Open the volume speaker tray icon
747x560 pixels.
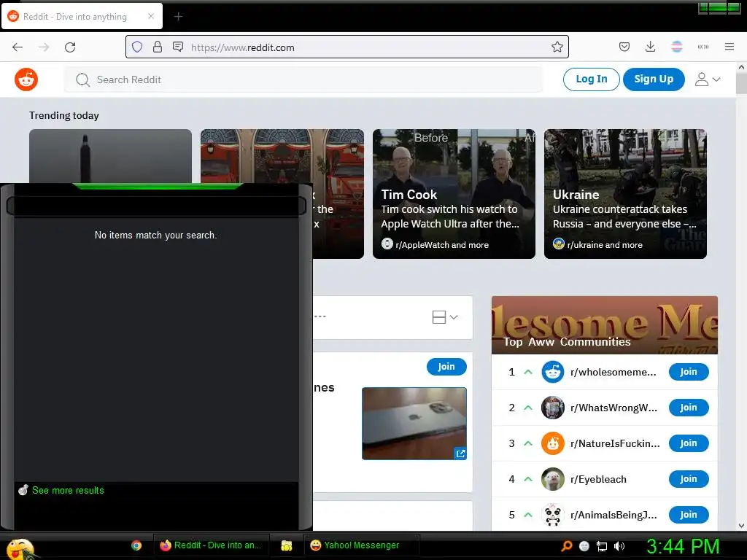619,546
